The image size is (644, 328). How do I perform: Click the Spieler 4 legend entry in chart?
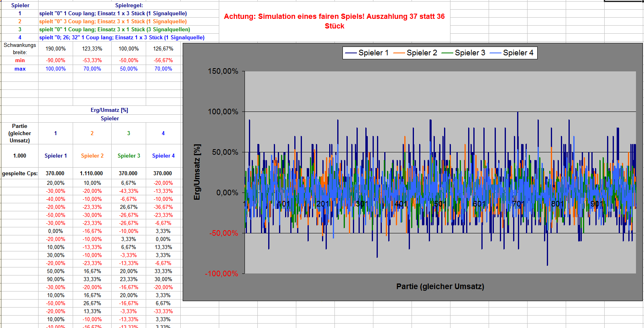pos(512,53)
